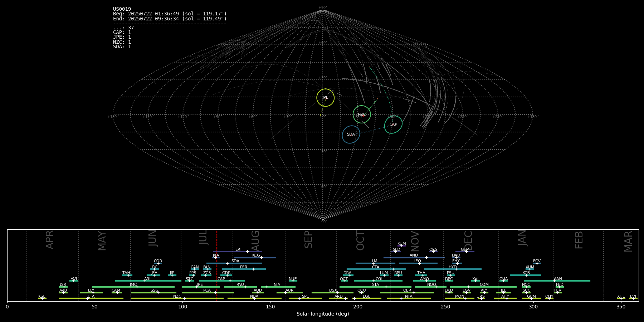Click the NOO shower bar in the timeline

(431, 287)
